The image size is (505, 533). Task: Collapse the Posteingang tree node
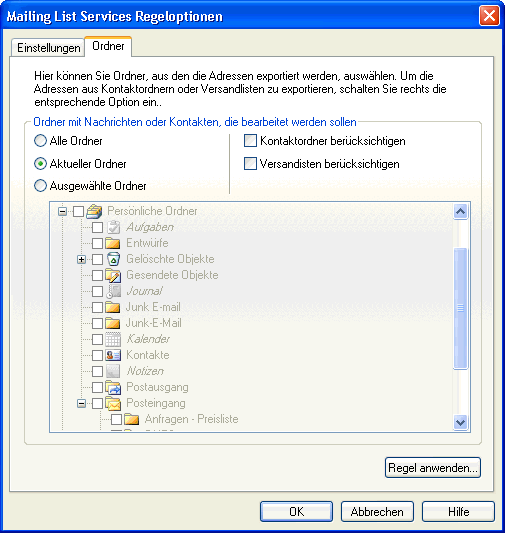[x=81, y=403]
